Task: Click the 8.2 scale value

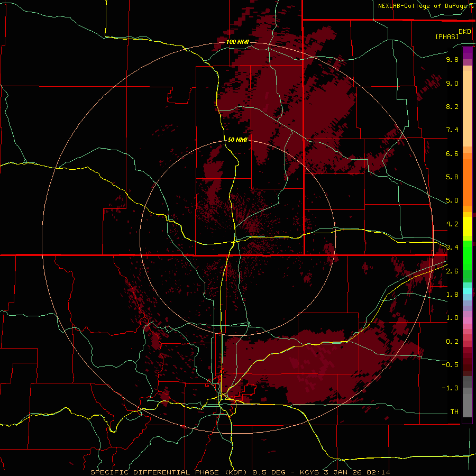Action: click(452, 106)
